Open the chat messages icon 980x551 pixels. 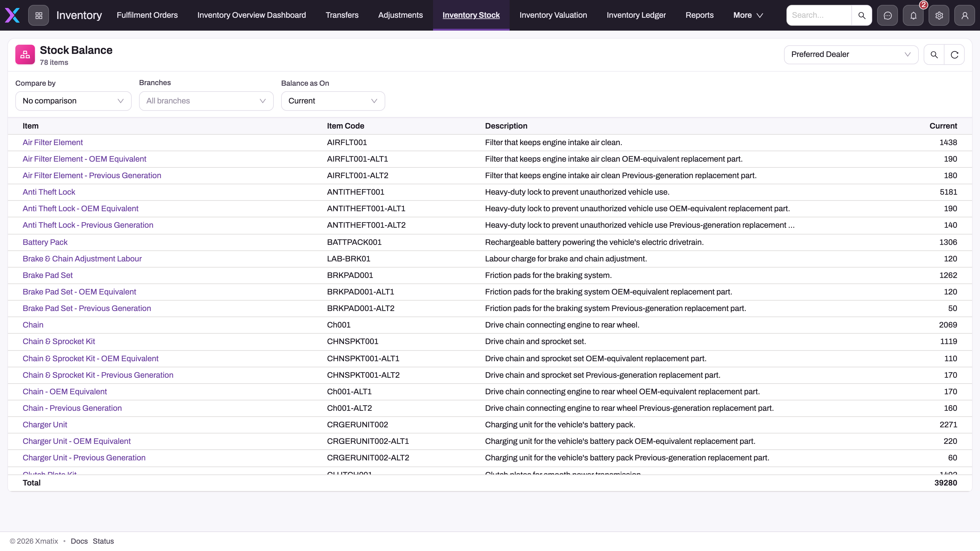887,15
